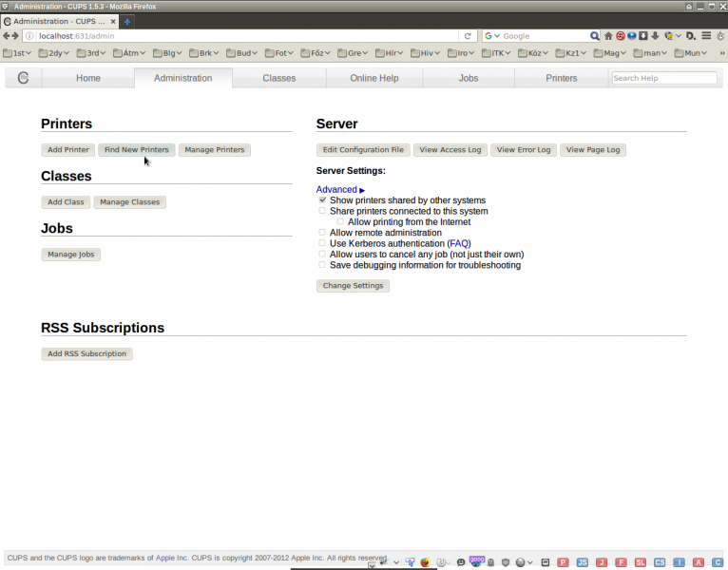The height and width of the screenshot is (570, 728).
Task: Click the Search Help input field
Action: [x=664, y=78]
